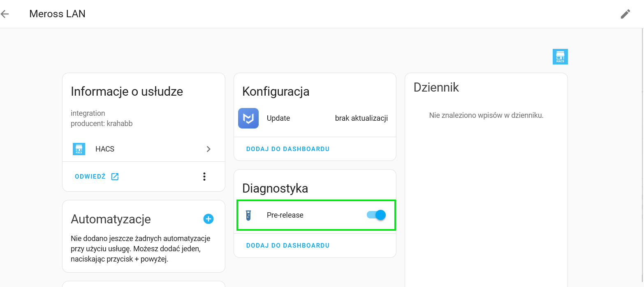Go back with the arrow beside Meross LAN

pyautogui.click(x=5, y=14)
